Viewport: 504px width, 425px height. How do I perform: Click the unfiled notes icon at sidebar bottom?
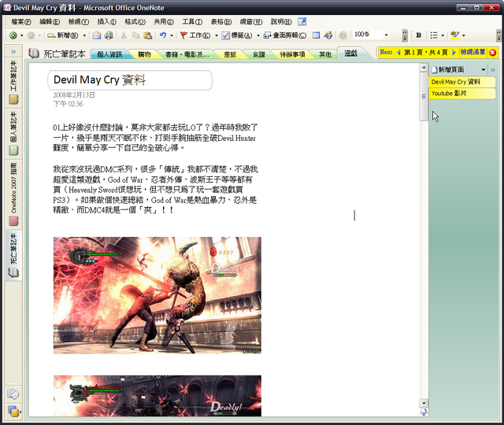point(13,394)
